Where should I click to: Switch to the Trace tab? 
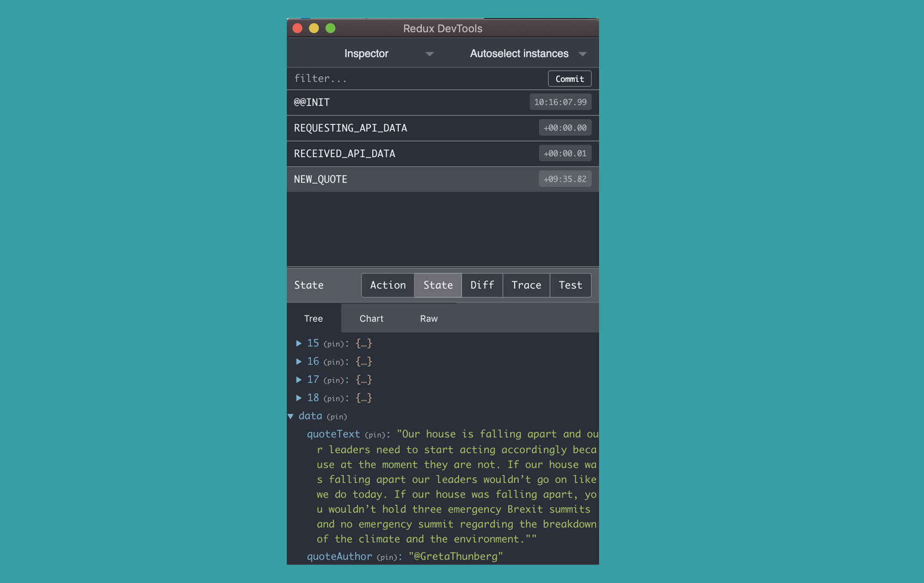point(526,285)
